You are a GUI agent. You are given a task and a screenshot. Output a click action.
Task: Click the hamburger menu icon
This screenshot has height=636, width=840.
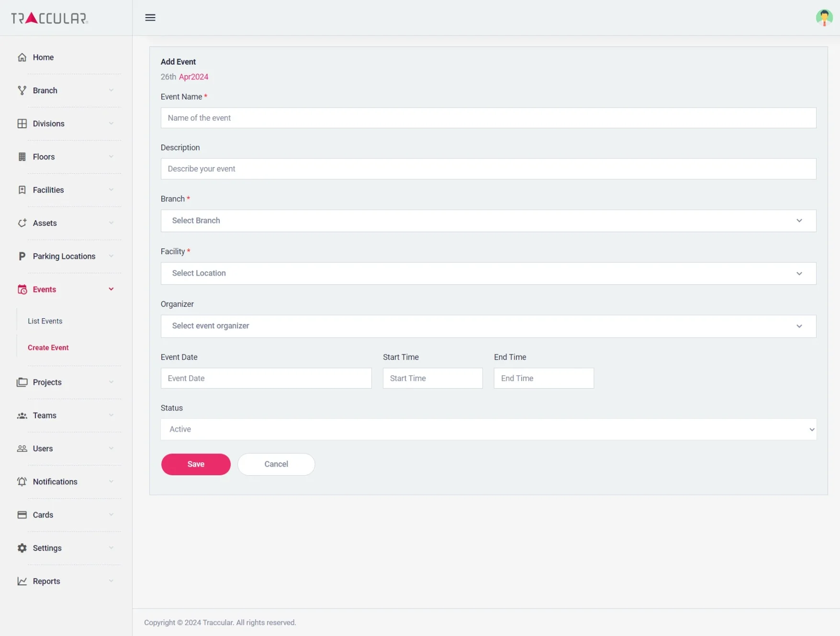pos(150,18)
